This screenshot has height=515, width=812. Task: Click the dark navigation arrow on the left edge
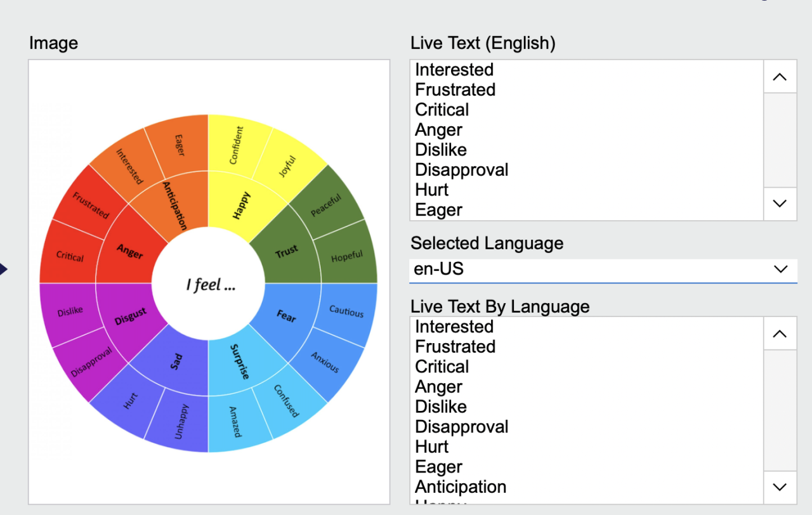tap(4, 268)
